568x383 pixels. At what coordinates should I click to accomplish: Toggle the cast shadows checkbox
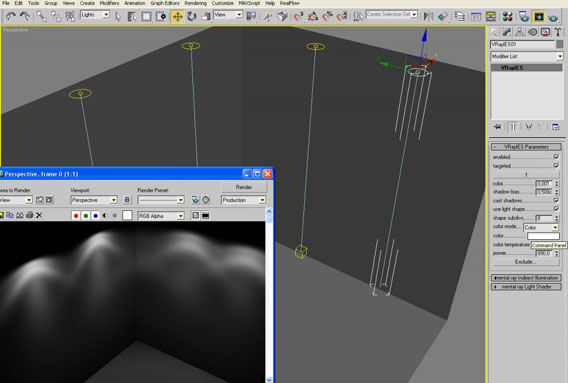tap(556, 200)
